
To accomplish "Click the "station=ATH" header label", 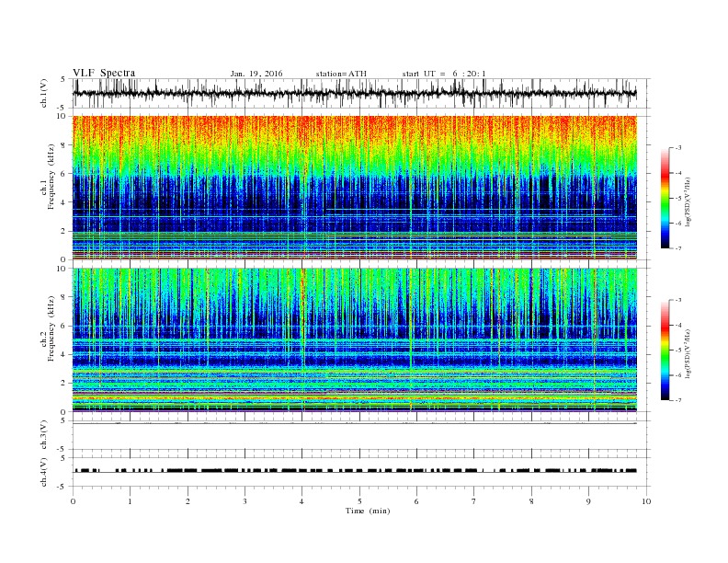I will (x=341, y=74).
